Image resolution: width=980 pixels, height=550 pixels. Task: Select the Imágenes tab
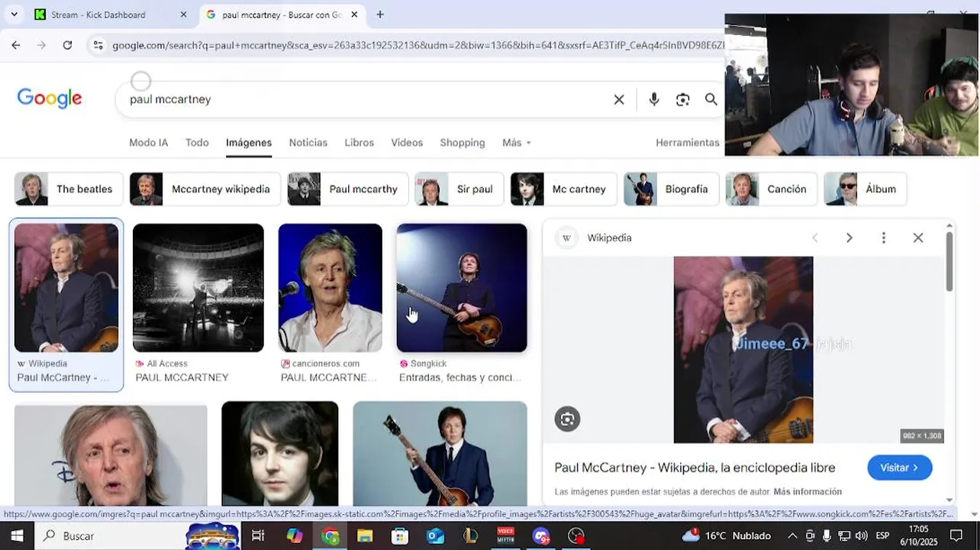[249, 143]
